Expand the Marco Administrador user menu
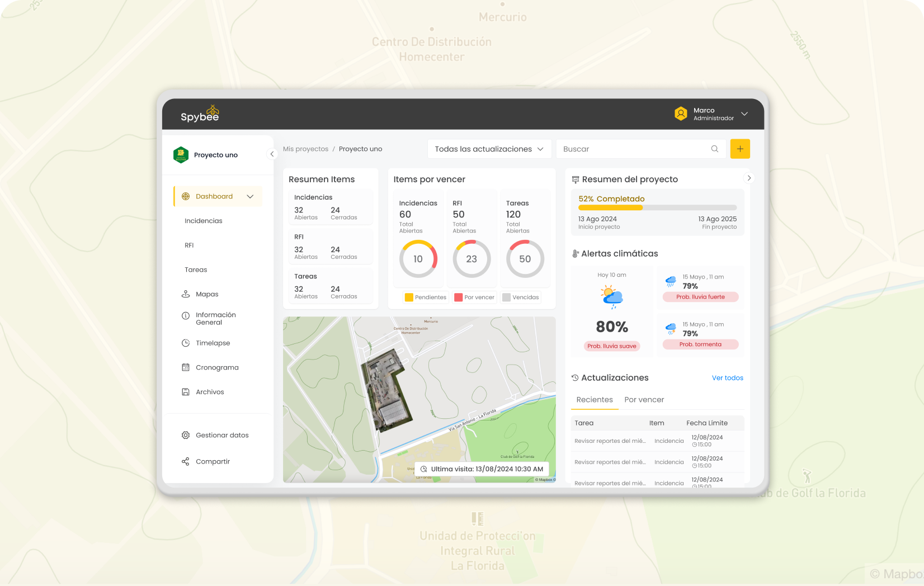Image resolution: width=924 pixels, height=586 pixels. [x=744, y=114]
